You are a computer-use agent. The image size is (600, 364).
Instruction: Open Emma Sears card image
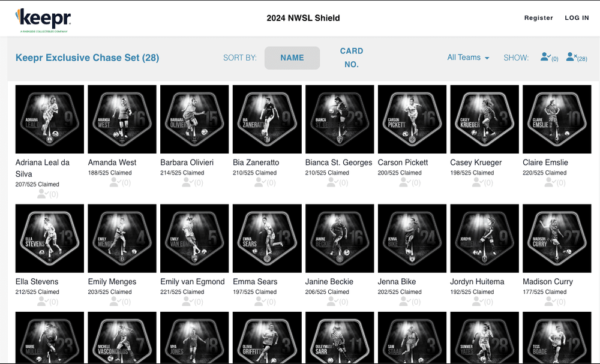pos(267,238)
